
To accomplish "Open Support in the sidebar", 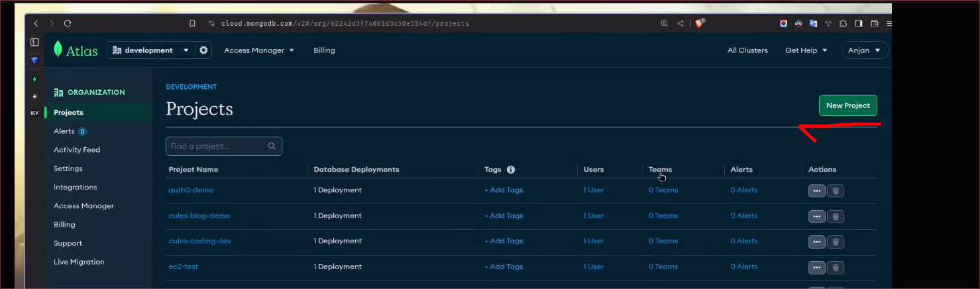I will point(68,243).
